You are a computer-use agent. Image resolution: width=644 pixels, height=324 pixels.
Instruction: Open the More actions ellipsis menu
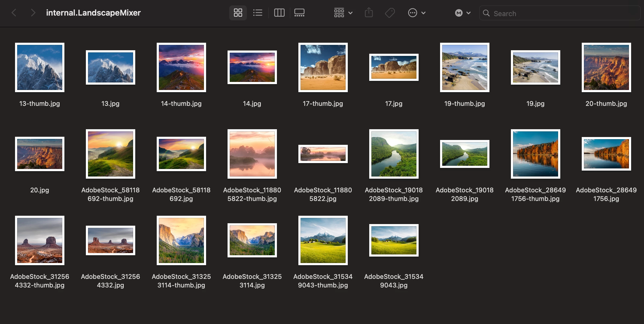[x=416, y=13]
